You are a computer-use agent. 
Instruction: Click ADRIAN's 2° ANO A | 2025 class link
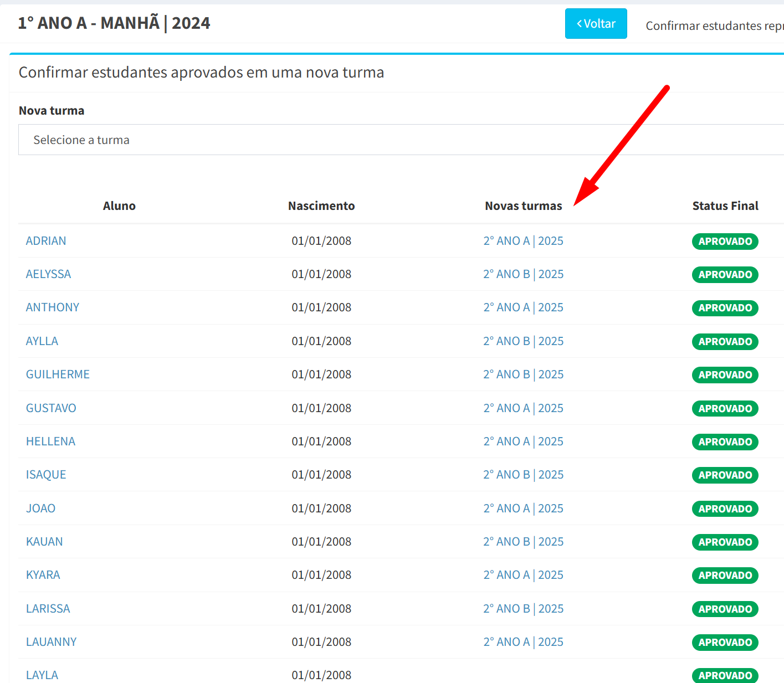(523, 241)
